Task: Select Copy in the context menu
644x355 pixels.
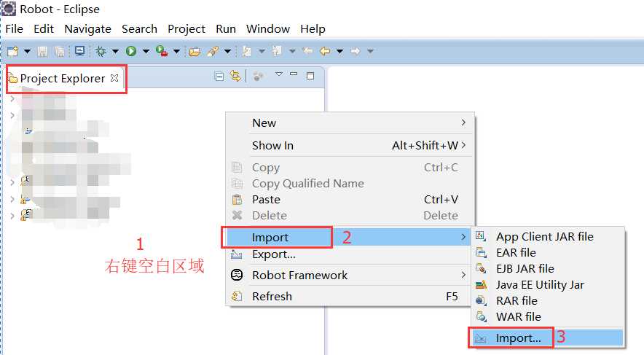Action: pos(350,168)
